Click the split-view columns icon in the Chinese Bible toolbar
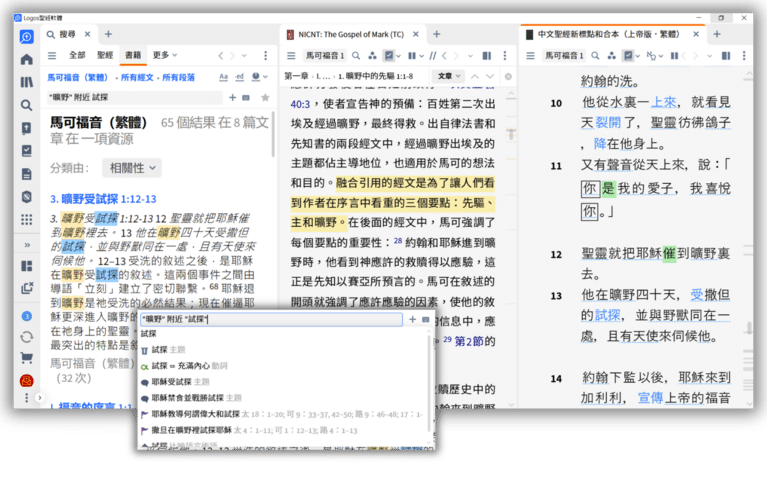Screen dimensions: 767x479 tap(726, 56)
